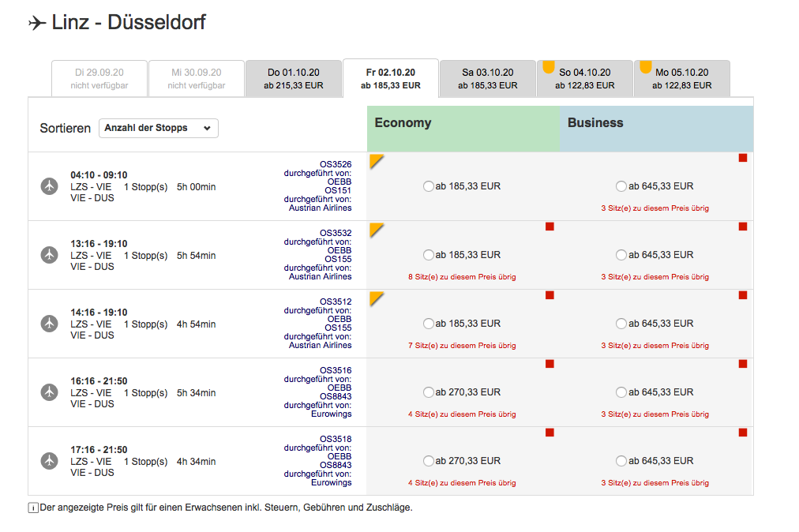Click the info icon beside the price disclaimer

click(33, 508)
